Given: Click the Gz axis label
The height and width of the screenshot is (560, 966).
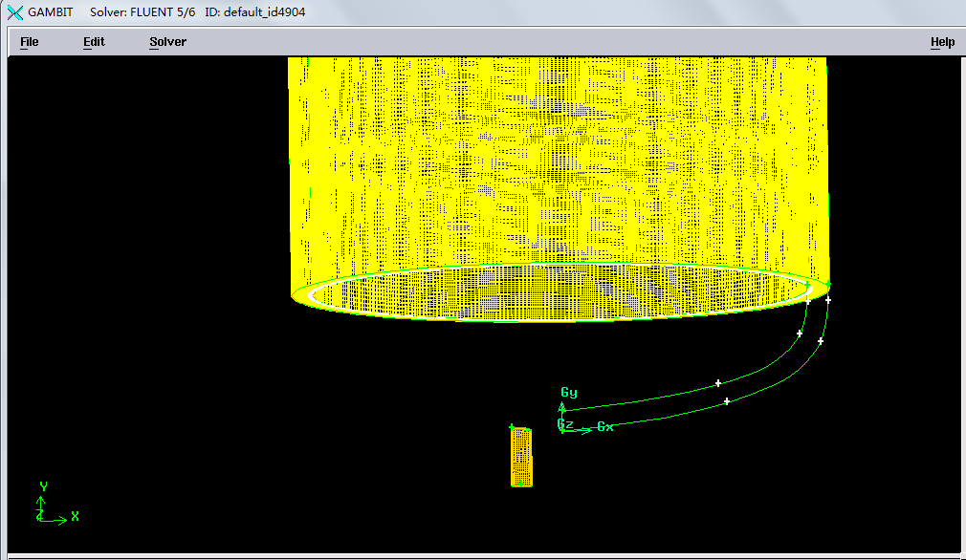Looking at the screenshot, I should coord(565,423).
